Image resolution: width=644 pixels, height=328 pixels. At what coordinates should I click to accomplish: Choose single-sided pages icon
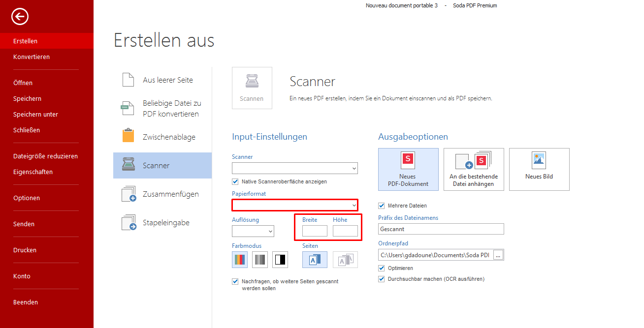coord(315,260)
